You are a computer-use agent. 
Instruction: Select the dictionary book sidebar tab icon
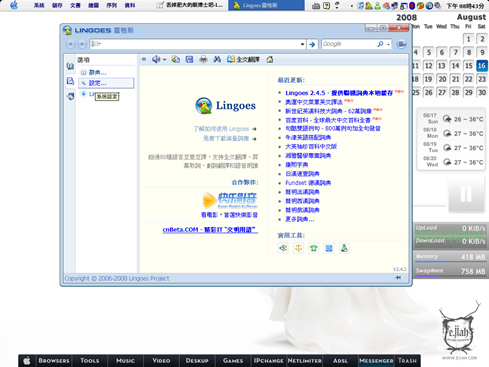coord(70,66)
